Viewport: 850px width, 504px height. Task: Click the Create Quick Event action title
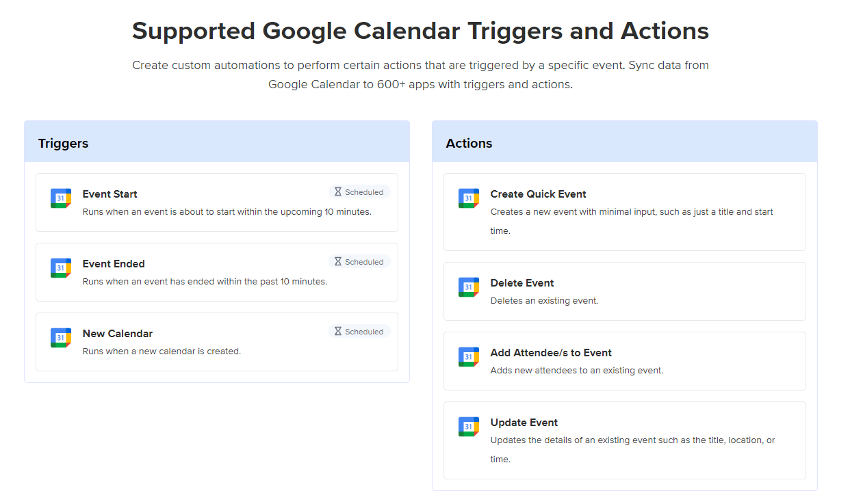pyautogui.click(x=538, y=194)
